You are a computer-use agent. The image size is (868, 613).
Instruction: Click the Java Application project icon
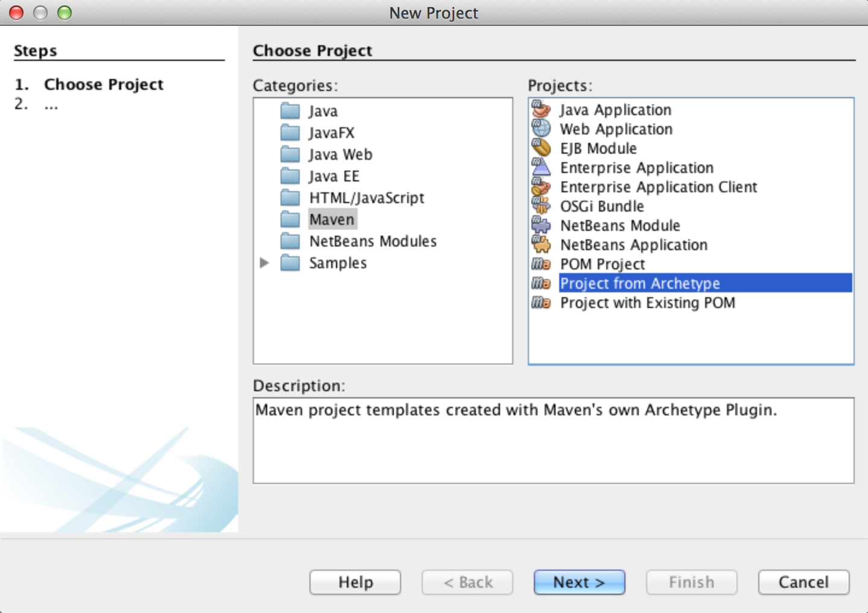[x=541, y=110]
